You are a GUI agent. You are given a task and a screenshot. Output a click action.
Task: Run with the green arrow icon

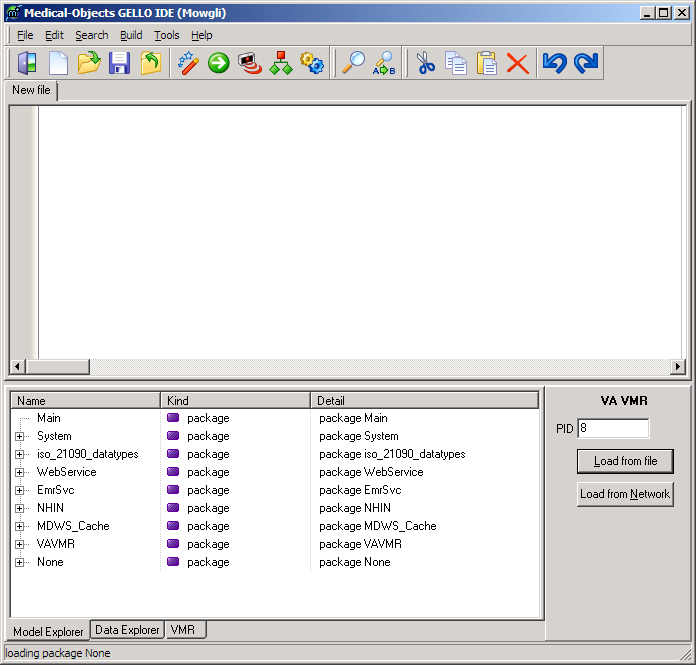click(218, 63)
